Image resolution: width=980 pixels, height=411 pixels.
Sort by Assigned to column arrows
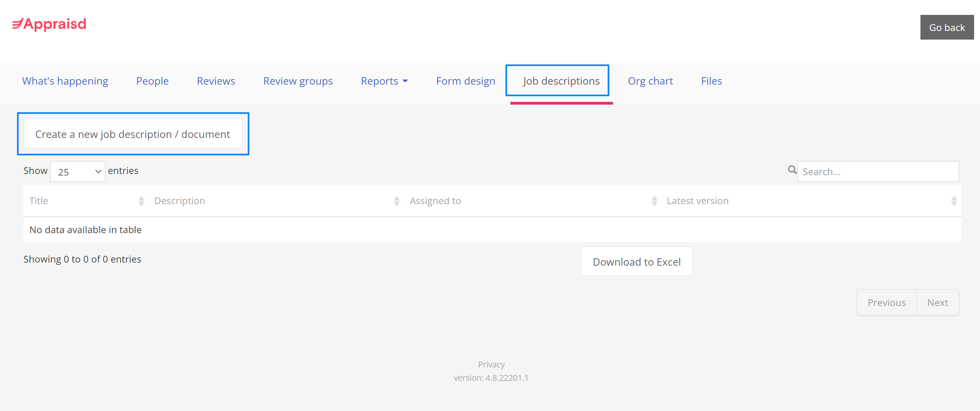point(654,201)
